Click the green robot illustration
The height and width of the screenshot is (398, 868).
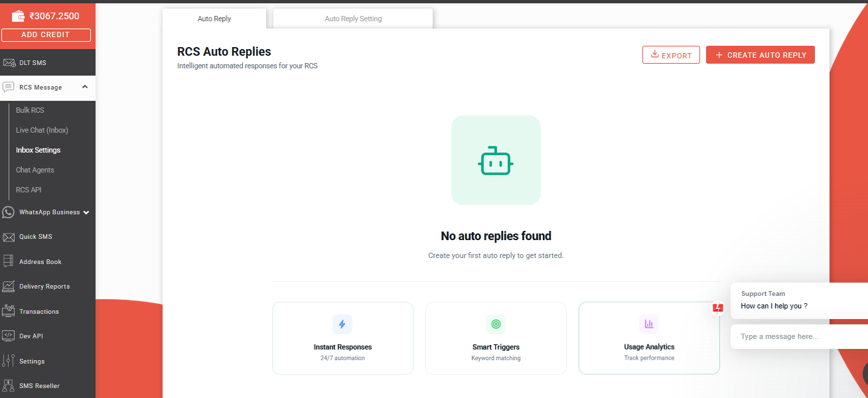click(x=496, y=161)
